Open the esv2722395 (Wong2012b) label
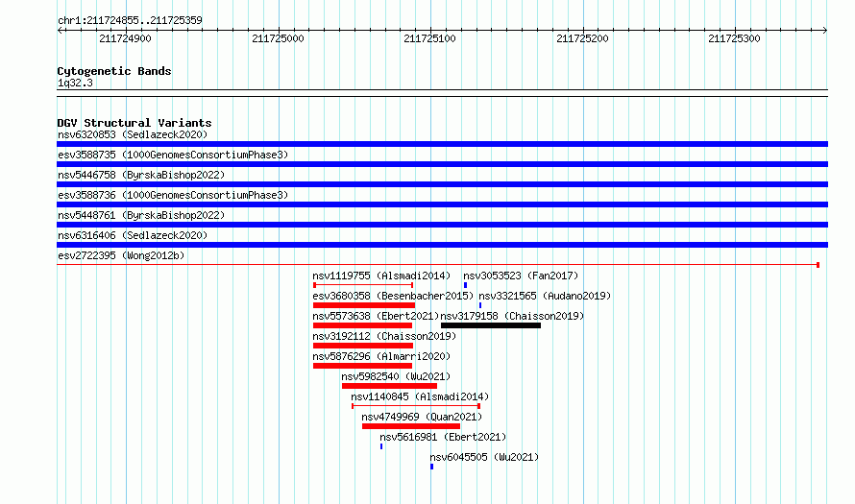The width and height of the screenshot is (855, 504). click(x=121, y=255)
